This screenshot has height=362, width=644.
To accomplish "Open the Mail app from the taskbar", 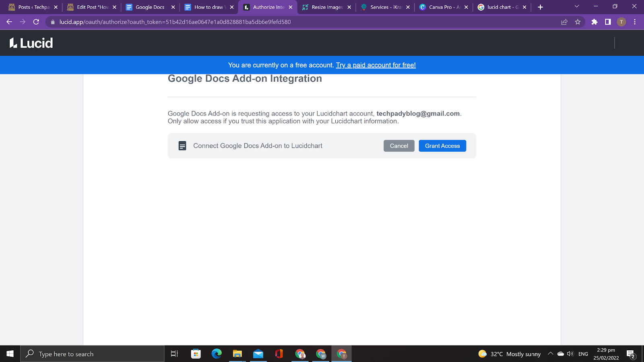I will pos(258,354).
